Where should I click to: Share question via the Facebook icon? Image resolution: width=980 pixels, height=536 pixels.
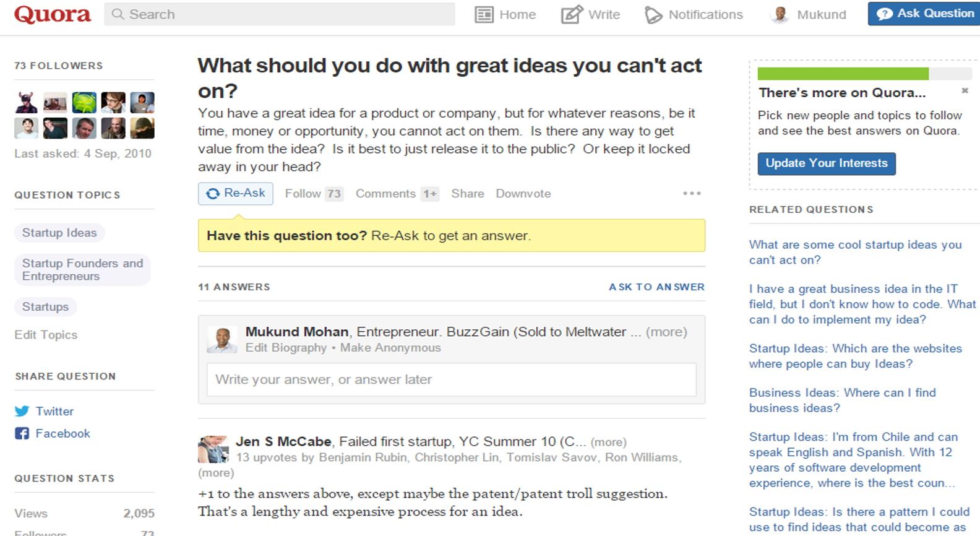(x=22, y=434)
